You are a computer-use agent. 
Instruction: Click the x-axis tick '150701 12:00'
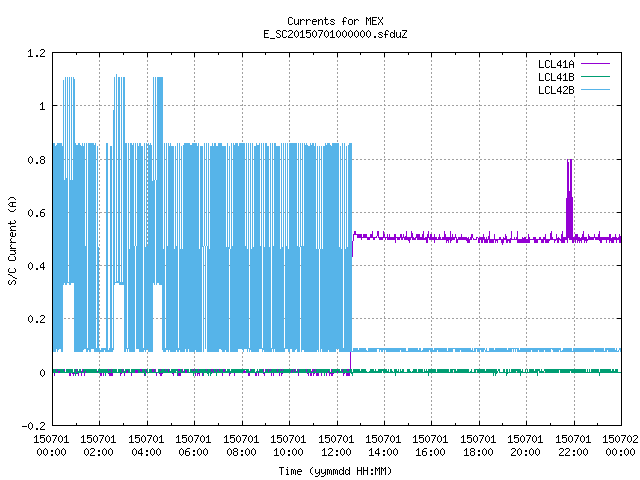click(x=337, y=446)
